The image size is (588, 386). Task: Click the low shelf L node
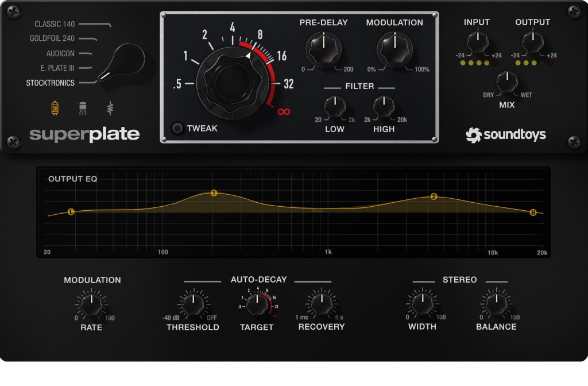point(71,212)
